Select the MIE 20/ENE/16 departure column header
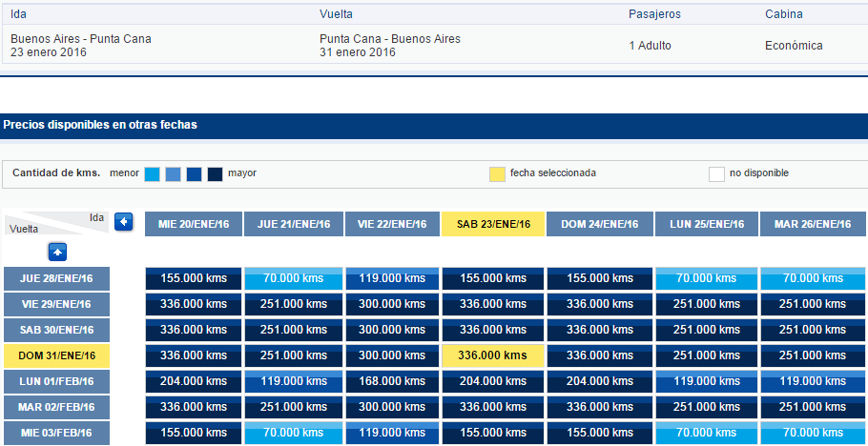 coord(194,224)
